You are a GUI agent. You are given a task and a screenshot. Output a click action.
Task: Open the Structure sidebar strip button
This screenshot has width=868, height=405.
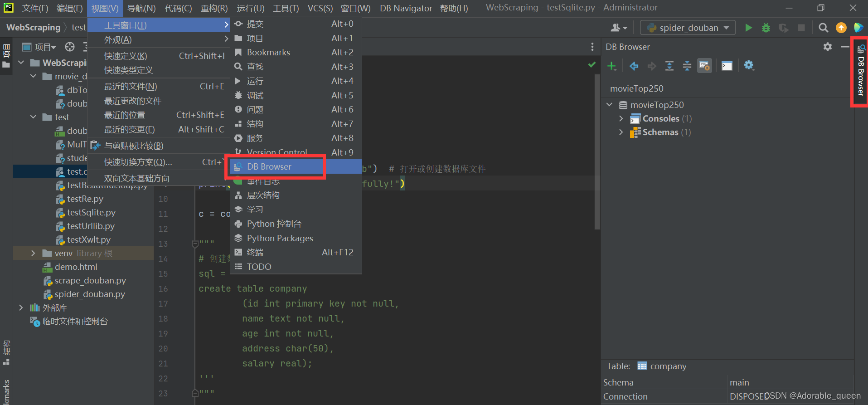point(6,353)
